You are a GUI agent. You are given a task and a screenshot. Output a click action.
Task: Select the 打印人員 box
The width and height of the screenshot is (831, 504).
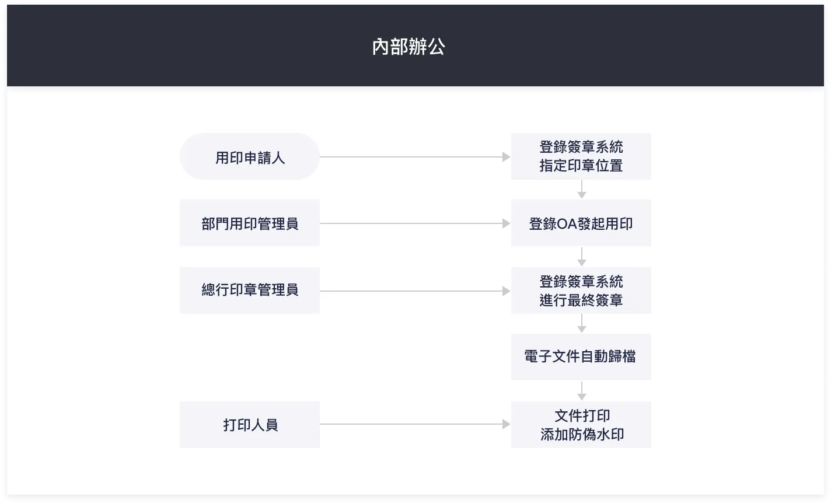pos(250,425)
